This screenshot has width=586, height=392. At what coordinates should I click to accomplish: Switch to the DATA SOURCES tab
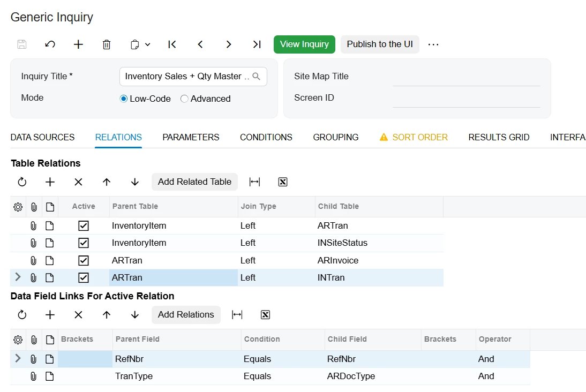(x=43, y=138)
